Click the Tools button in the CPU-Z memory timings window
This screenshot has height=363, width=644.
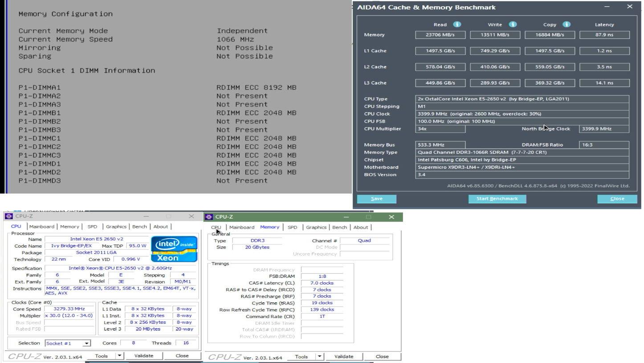click(301, 356)
